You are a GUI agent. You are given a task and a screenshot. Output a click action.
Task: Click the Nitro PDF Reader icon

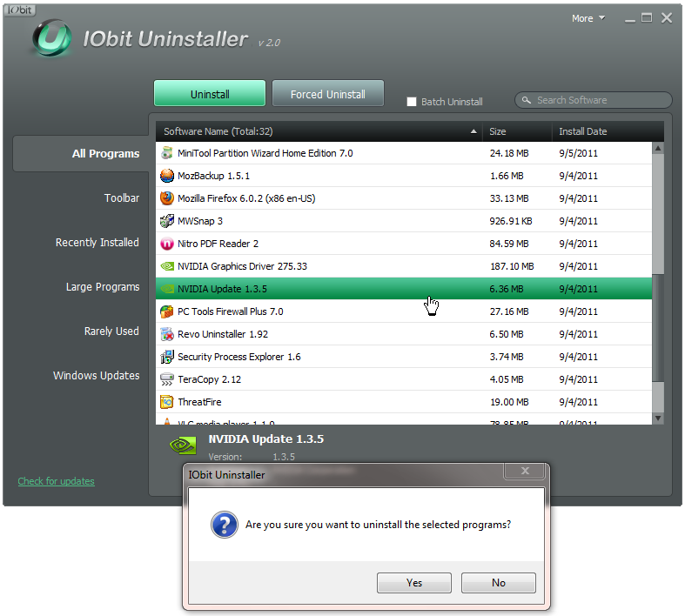(166, 244)
